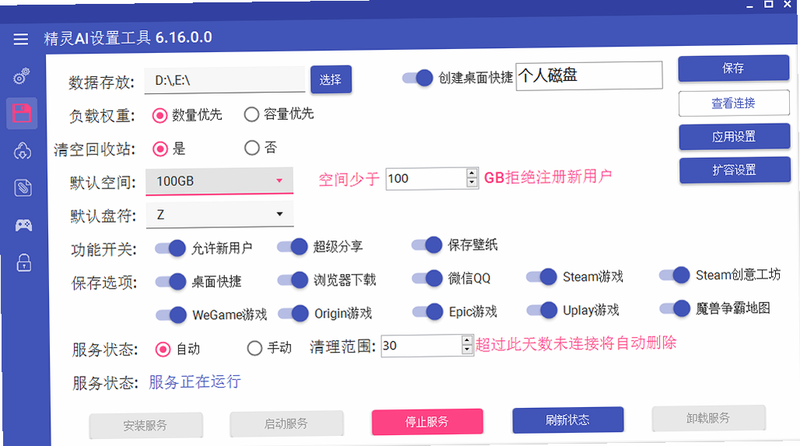The image size is (800, 446).
Task: Click the 安装服务 button
Action: tap(145, 425)
